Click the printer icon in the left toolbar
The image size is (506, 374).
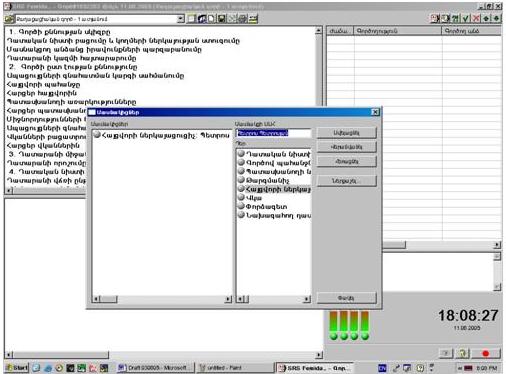pos(242,19)
